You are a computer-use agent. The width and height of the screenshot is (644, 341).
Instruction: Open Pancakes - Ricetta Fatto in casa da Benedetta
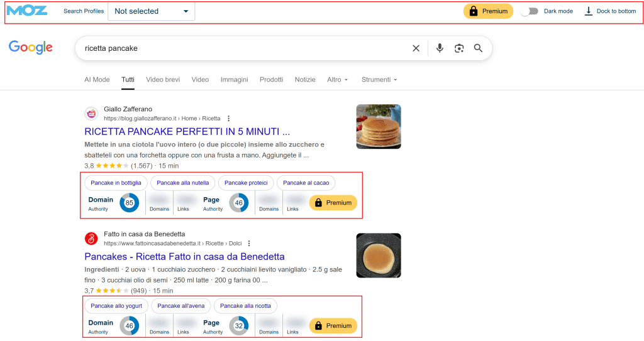pyautogui.click(x=184, y=256)
